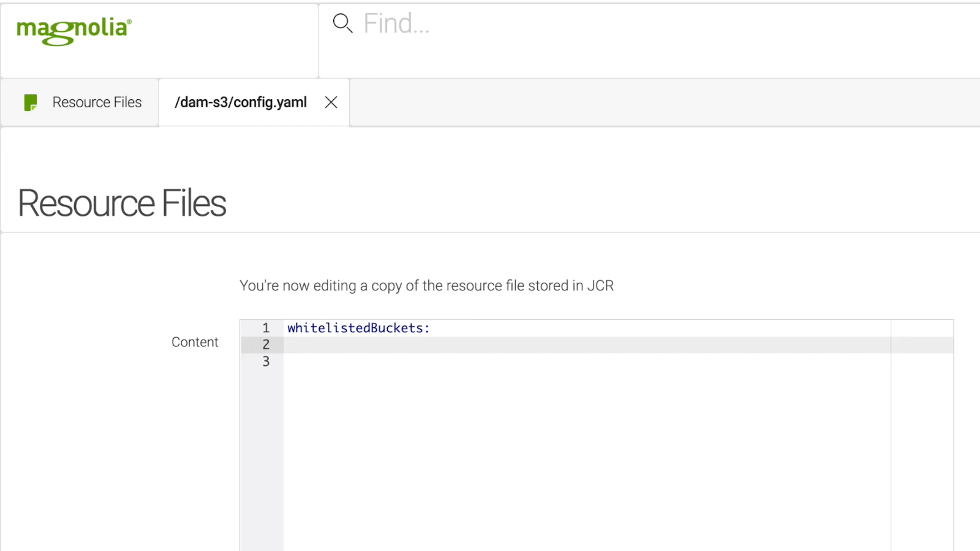
Task: Click the green Resource Files app icon
Action: [30, 102]
